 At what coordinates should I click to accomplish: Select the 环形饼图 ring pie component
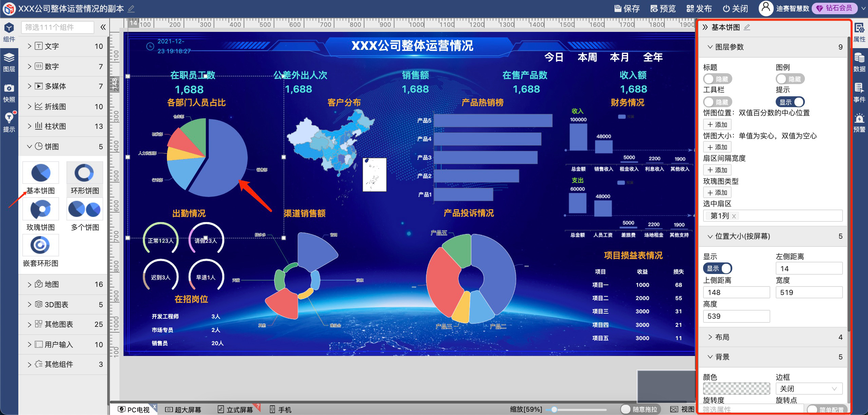click(85, 178)
